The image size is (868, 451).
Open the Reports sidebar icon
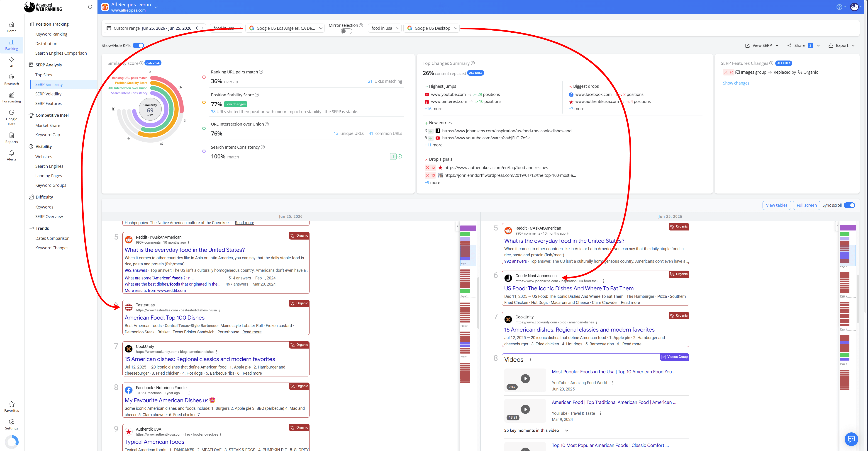pos(12,138)
